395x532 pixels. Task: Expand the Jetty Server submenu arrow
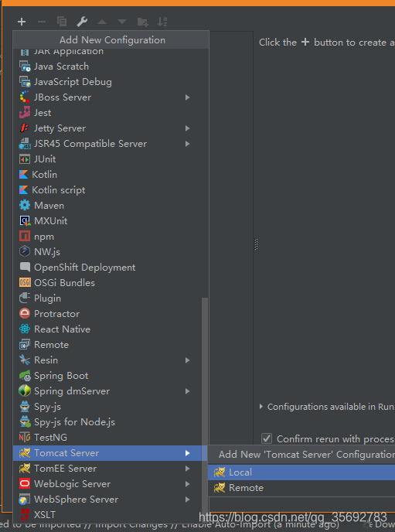pos(187,128)
